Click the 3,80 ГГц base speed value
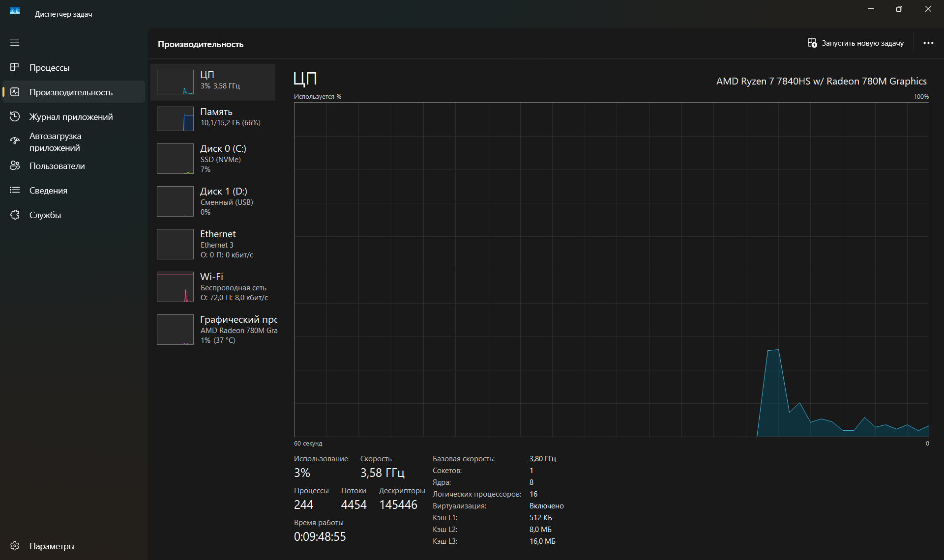This screenshot has width=944, height=560. click(x=542, y=458)
